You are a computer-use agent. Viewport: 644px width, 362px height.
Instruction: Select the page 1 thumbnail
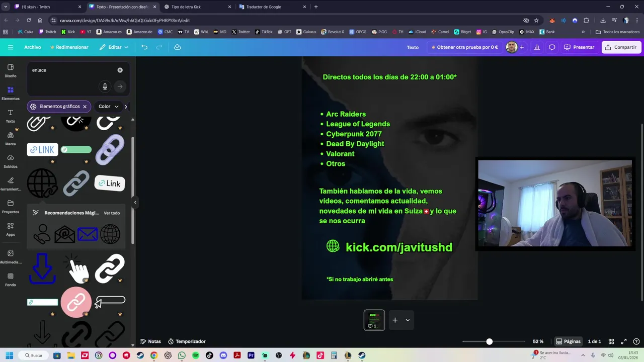tap(374, 320)
